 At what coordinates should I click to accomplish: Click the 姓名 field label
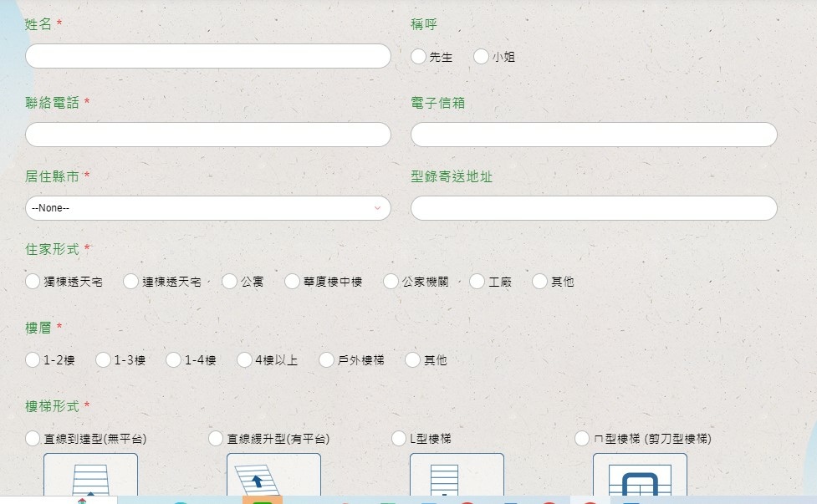pyautogui.click(x=38, y=24)
